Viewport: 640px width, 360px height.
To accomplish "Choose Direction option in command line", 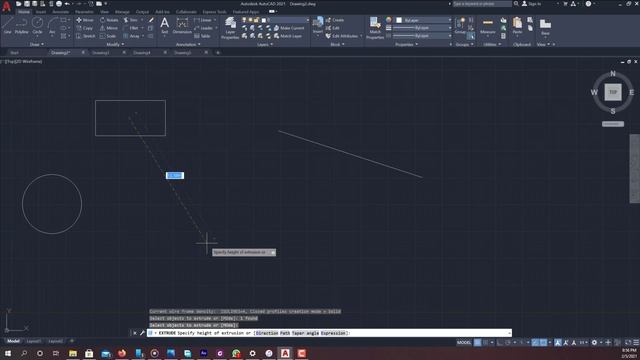I will pos(267,333).
